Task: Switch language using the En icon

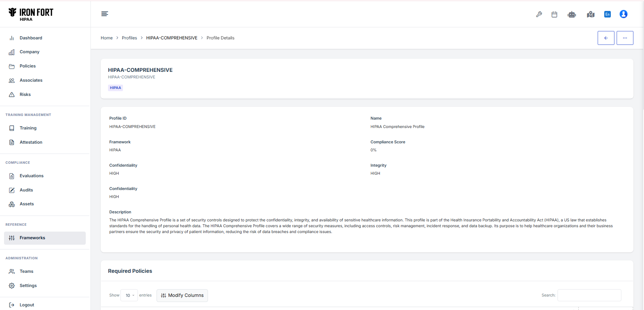Action: [608, 14]
